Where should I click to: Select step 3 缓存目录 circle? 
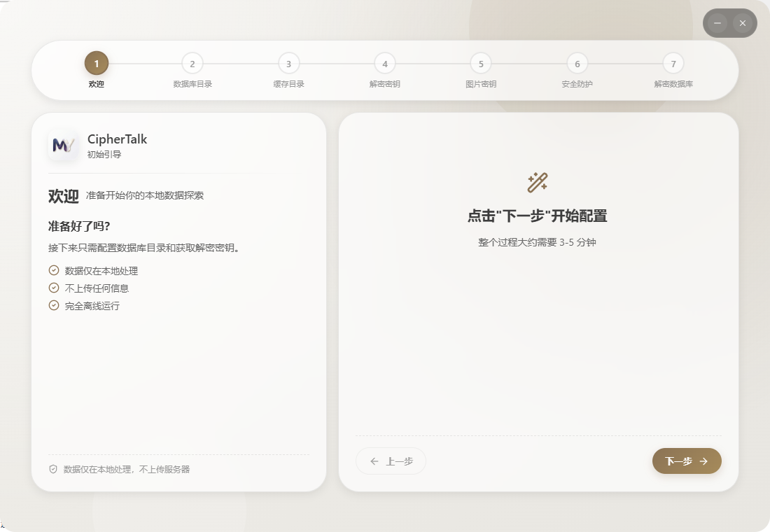[288, 63]
